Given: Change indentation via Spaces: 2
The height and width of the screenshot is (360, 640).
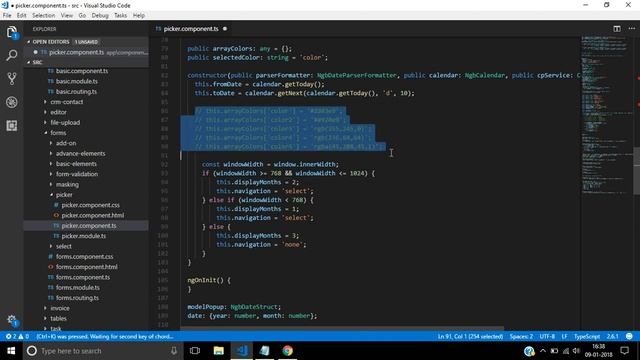Looking at the screenshot, I should coord(521,336).
